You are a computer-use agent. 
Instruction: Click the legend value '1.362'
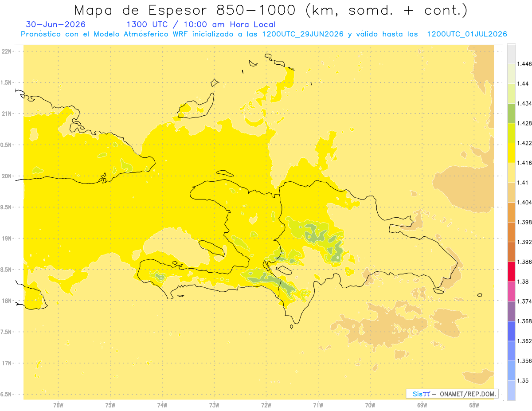524,341
